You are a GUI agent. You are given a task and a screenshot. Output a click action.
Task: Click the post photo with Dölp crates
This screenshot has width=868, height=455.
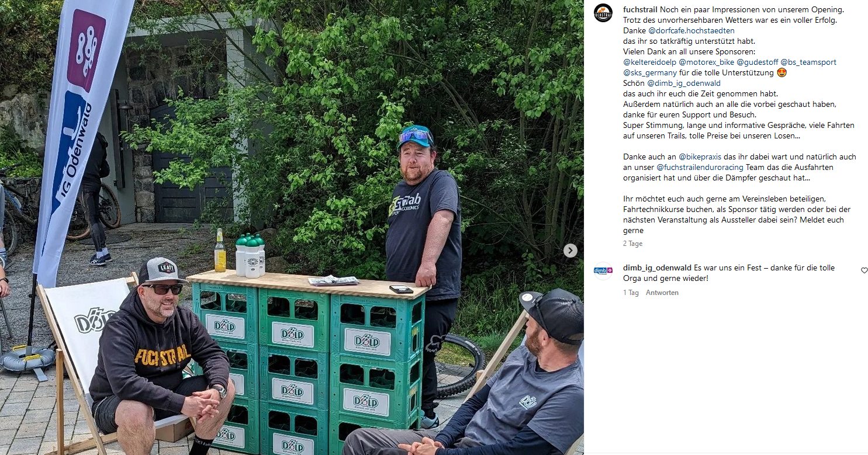[x=292, y=227]
